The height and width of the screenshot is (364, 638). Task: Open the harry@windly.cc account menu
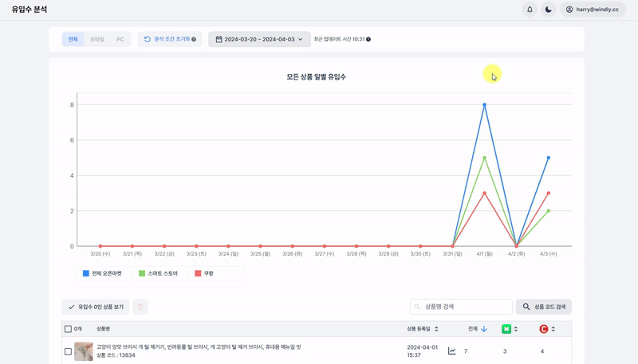(593, 10)
